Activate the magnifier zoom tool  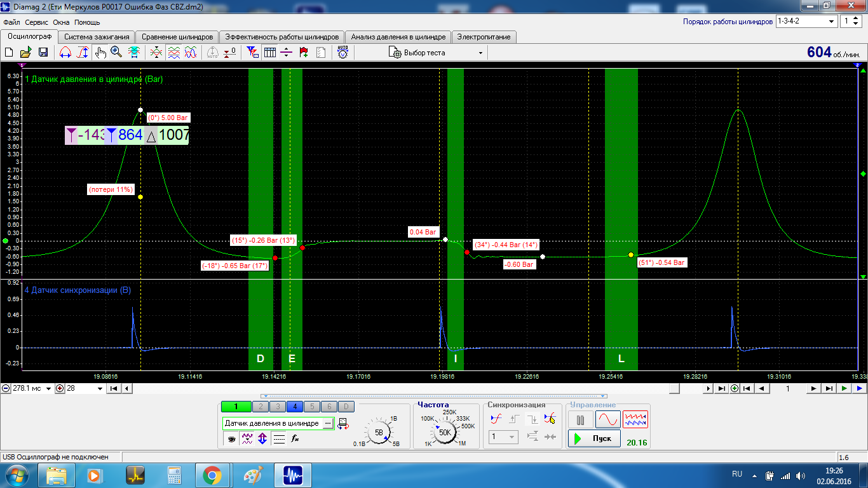coord(116,53)
